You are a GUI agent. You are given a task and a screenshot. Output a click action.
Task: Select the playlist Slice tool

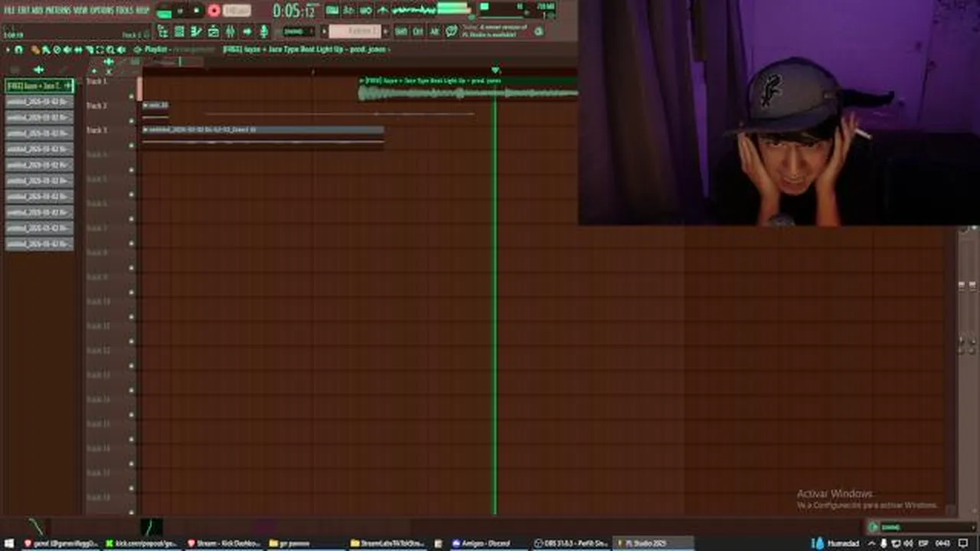pos(90,50)
